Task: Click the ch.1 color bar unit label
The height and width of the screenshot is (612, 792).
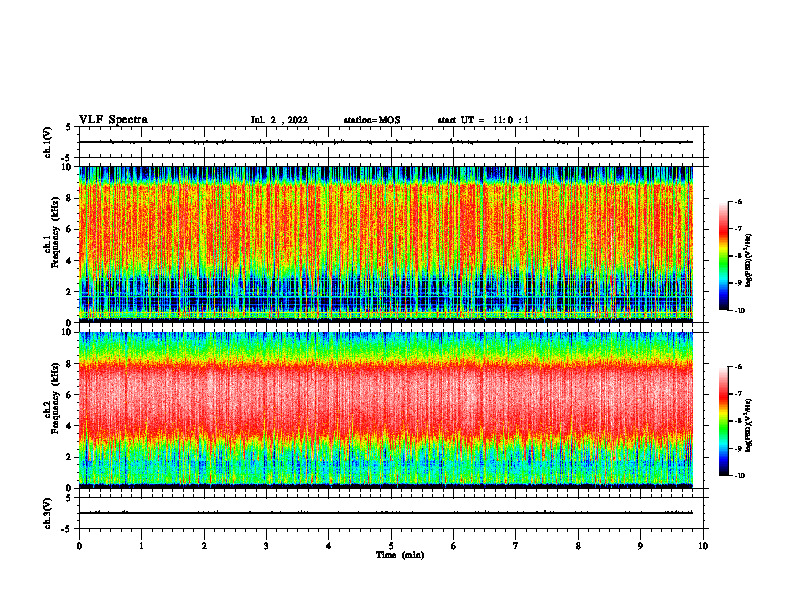Action: pyautogui.click(x=749, y=261)
